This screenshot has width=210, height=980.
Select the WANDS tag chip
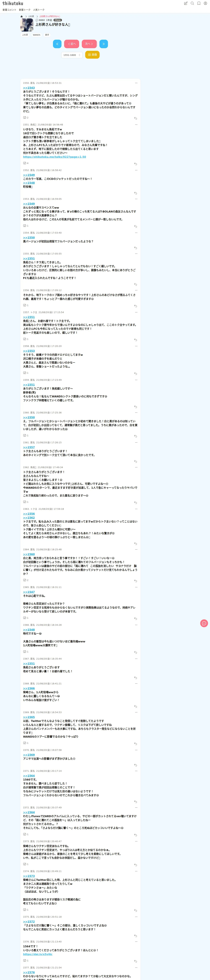pyautogui.click(x=37, y=35)
